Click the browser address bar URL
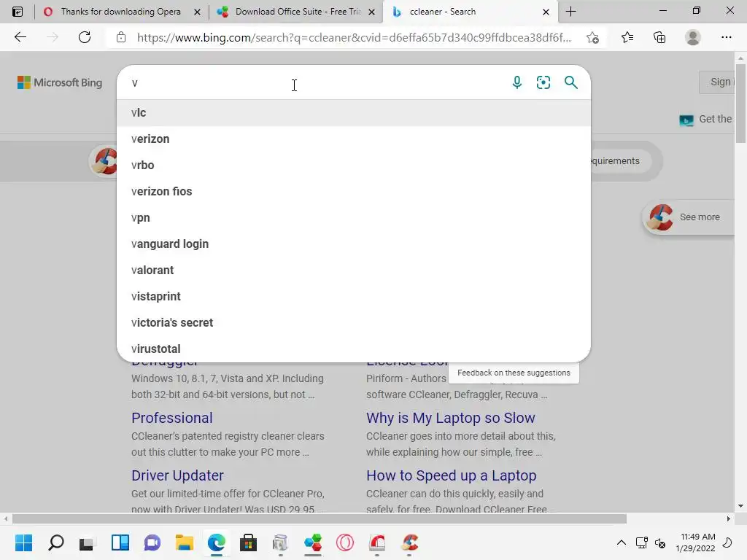This screenshot has height=560, width=747. (x=354, y=38)
